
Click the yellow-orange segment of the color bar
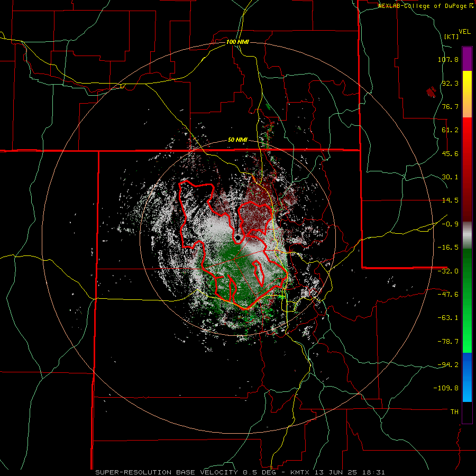coord(467,94)
